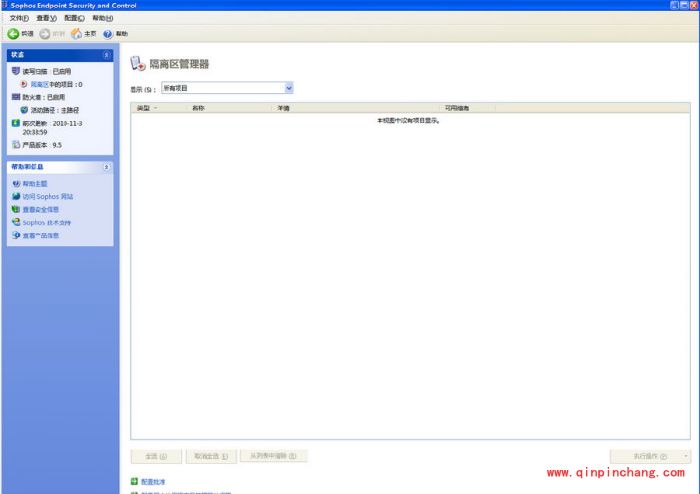
Task: Open the help topics (帮助主题) link
Action: [x=35, y=184]
